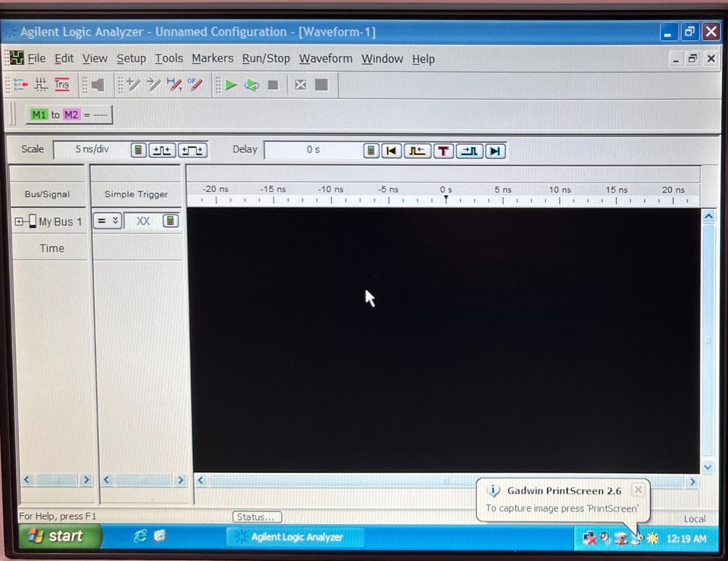Click waveform horizontal scrollbar right arrow
728x561 pixels.
[x=693, y=482]
